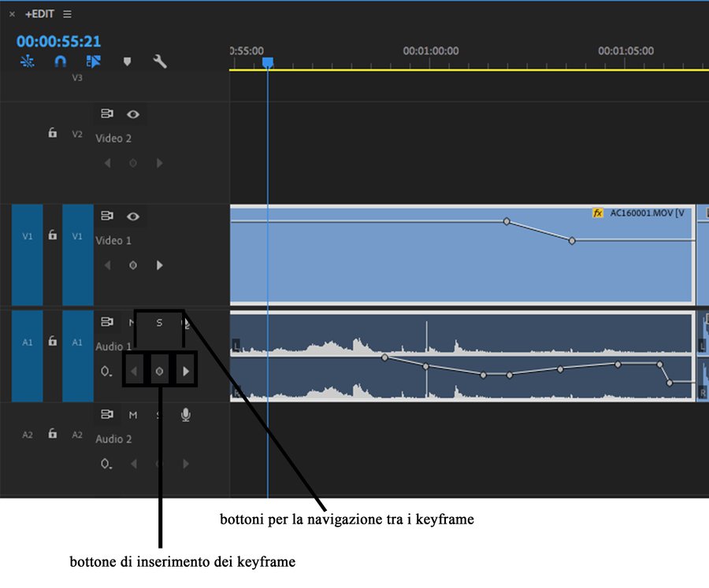Jump to next keyframe on Video 1
Image resolution: width=709 pixels, height=588 pixels.
pyautogui.click(x=160, y=266)
